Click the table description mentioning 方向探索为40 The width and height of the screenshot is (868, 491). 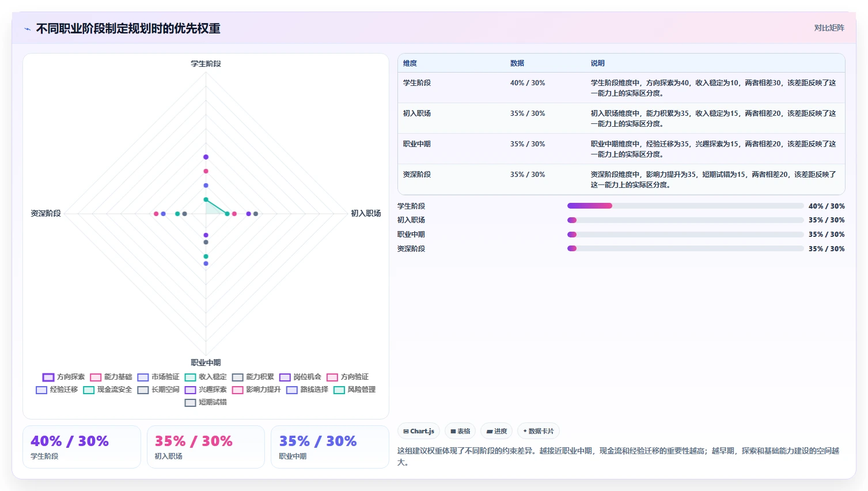click(x=713, y=88)
